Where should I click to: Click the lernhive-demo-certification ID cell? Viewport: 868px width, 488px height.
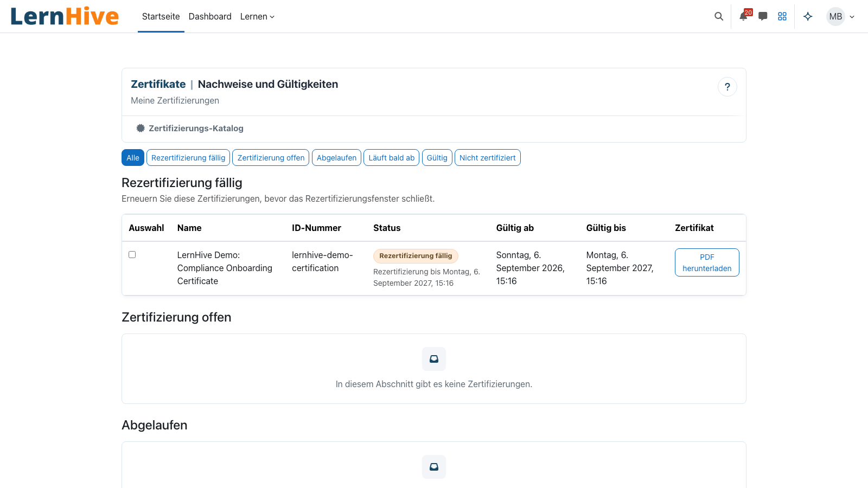[322, 261]
